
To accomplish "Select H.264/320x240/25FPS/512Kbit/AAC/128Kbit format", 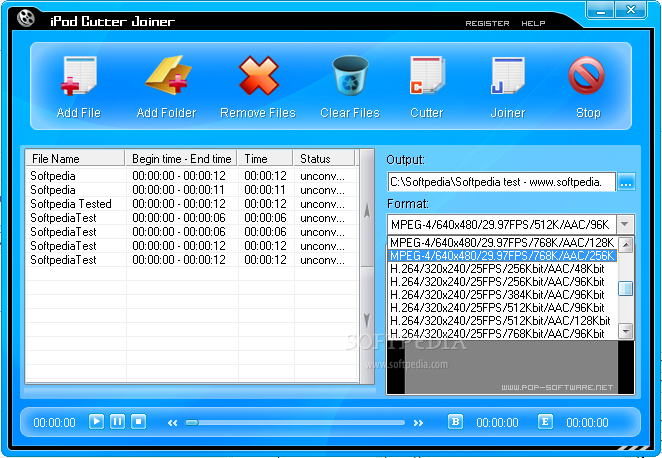I will (502, 321).
